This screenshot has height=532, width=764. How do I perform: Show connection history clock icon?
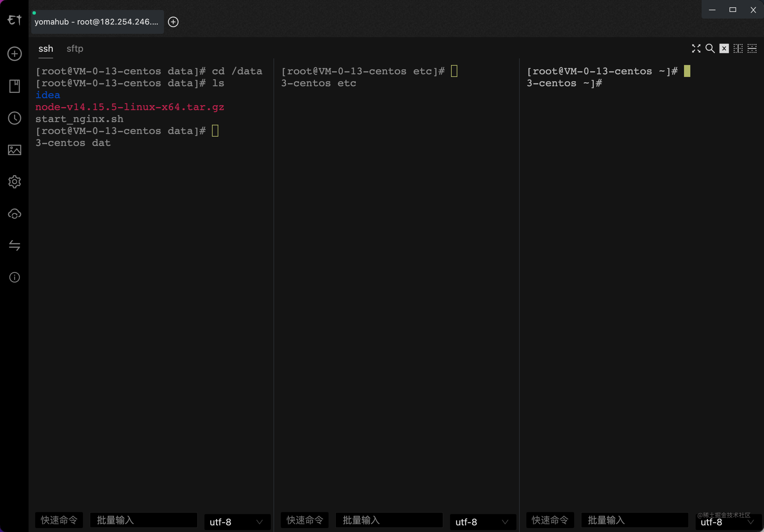(15, 118)
